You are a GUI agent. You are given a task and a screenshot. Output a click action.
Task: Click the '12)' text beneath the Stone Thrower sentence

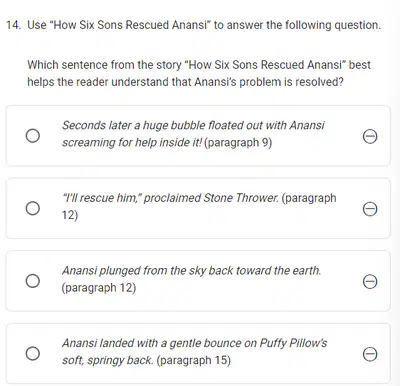[70, 215]
